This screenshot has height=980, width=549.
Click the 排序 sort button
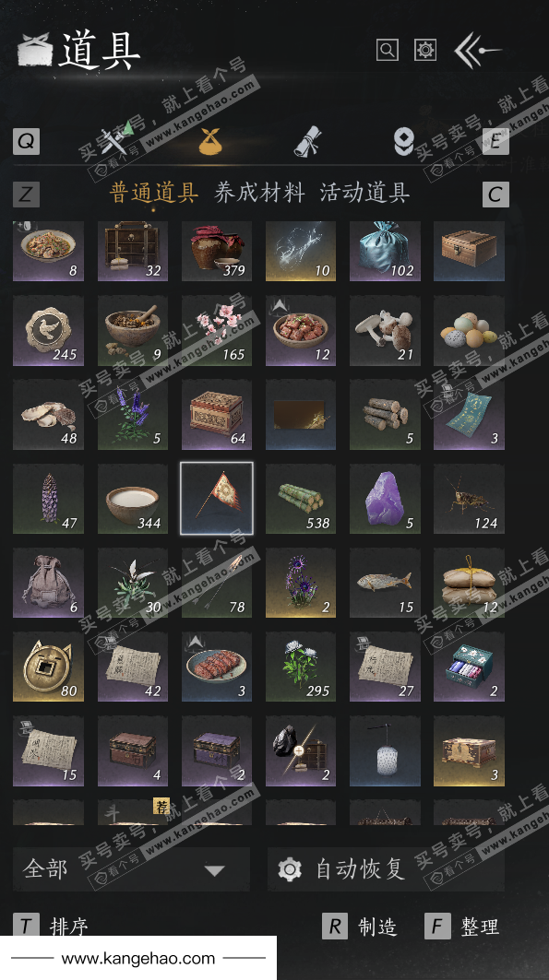pos(52,926)
